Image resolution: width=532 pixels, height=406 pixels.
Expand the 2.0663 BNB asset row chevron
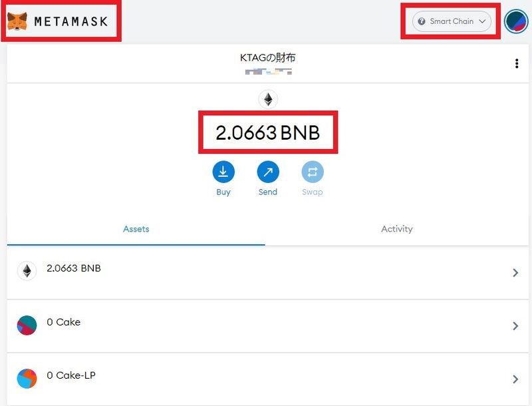[x=515, y=272]
